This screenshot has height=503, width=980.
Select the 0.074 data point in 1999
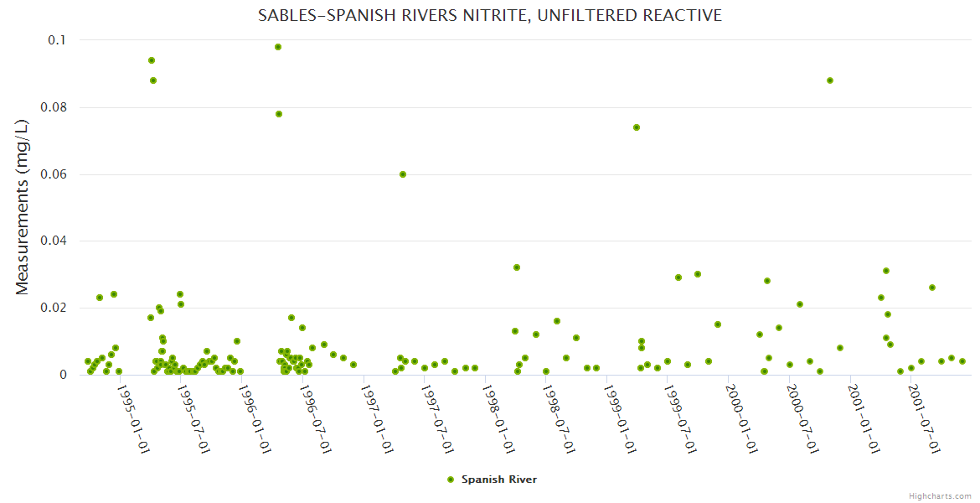(637, 127)
